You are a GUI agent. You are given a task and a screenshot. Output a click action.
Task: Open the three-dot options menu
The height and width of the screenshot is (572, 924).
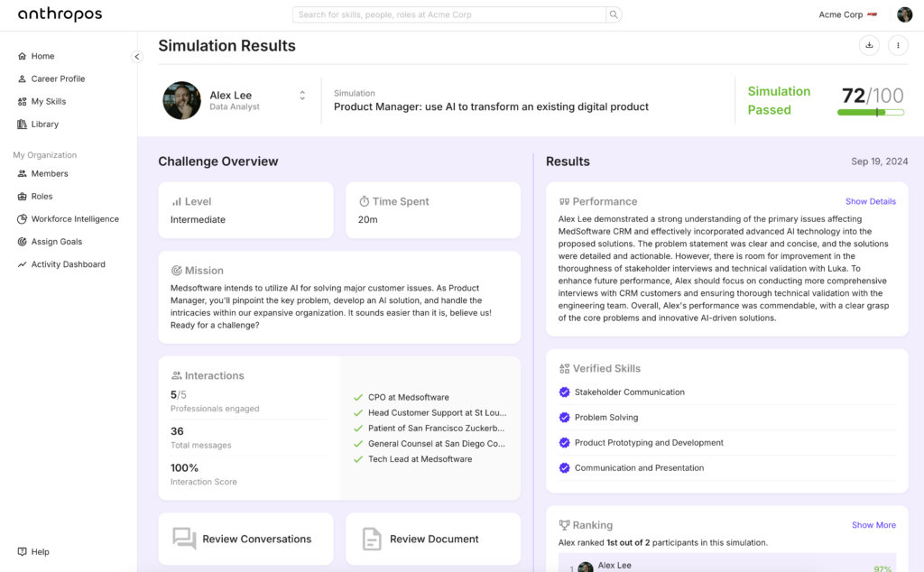(x=898, y=45)
